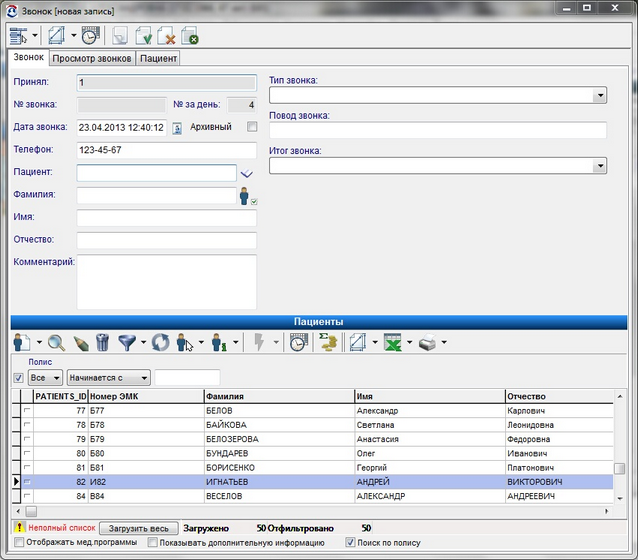The image size is (638, 560).
Task: Click the Повод звонка input field
Action: [438, 130]
